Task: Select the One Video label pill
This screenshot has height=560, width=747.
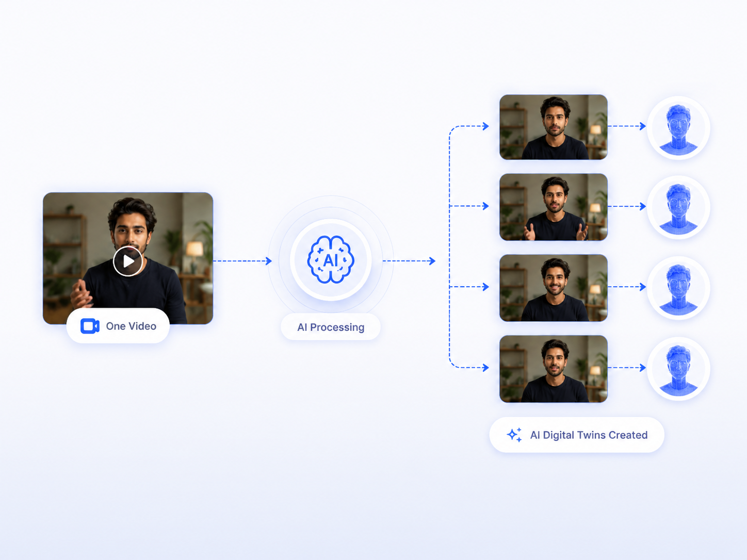Action: coord(118,326)
